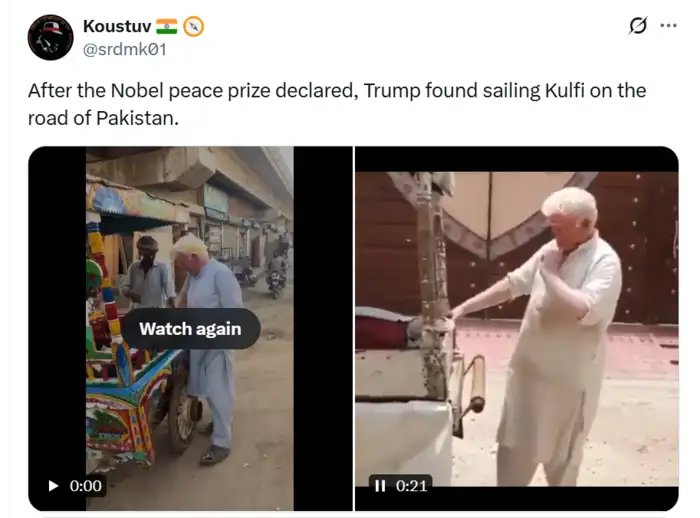Click the Watch again button
Image resolution: width=700 pixels, height=518 pixels.
pyautogui.click(x=190, y=328)
